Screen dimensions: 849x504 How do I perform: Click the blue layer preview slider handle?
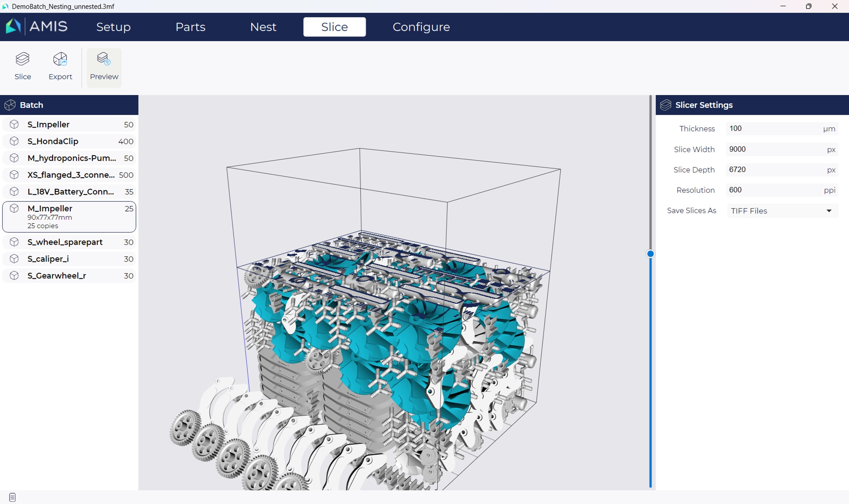pos(650,254)
